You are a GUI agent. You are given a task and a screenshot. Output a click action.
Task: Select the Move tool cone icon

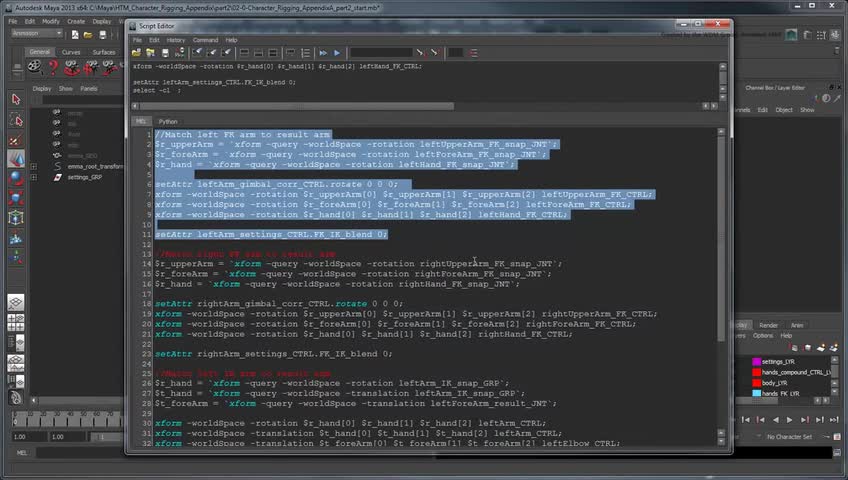[x=16, y=158]
